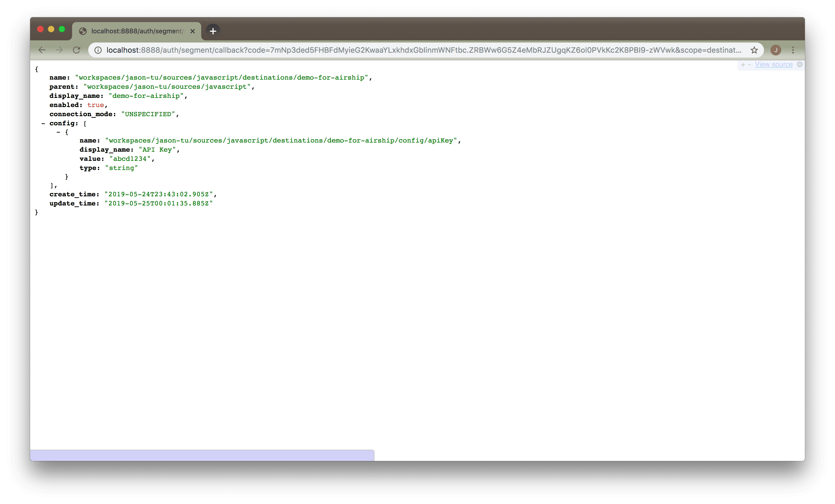Collapse the config array
This screenshot has width=835, height=504.
[43, 123]
